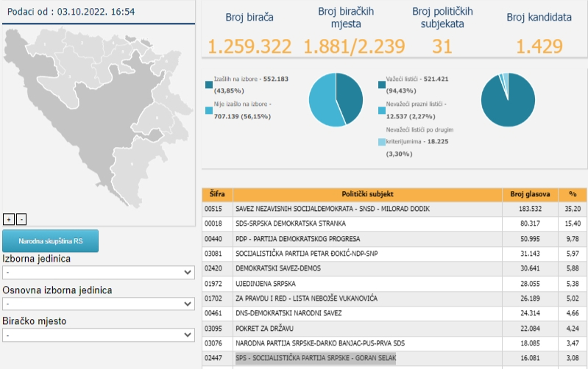Image resolution: width=588 pixels, height=369 pixels.
Task: Expand the Osnovna izborna jedinica dropdown
Action: pos(99,304)
